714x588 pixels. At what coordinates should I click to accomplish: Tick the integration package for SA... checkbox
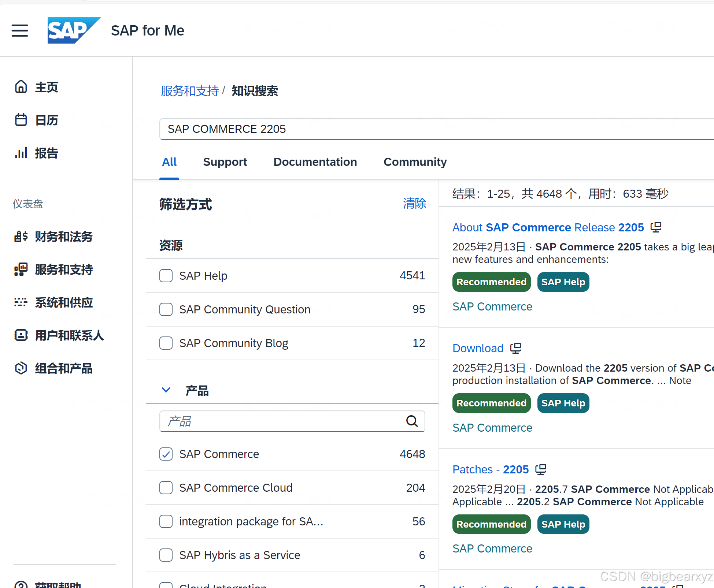166,521
